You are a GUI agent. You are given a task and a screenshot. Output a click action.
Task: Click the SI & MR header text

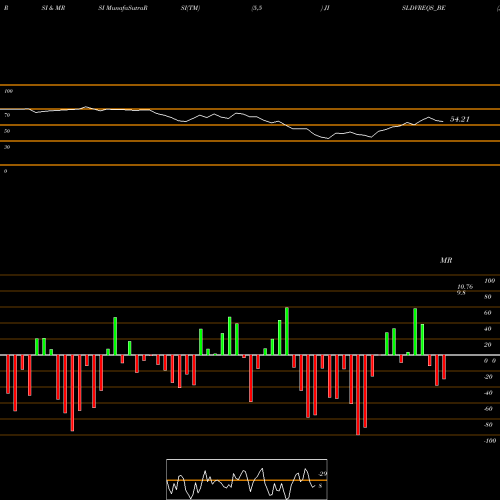pos(53,8)
